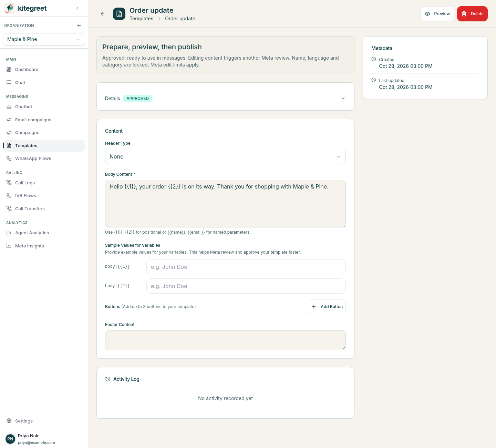The width and height of the screenshot is (496, 448).
Task: Open the Maple & Pine organization dropdown
Action: click(x=44, y=39)
